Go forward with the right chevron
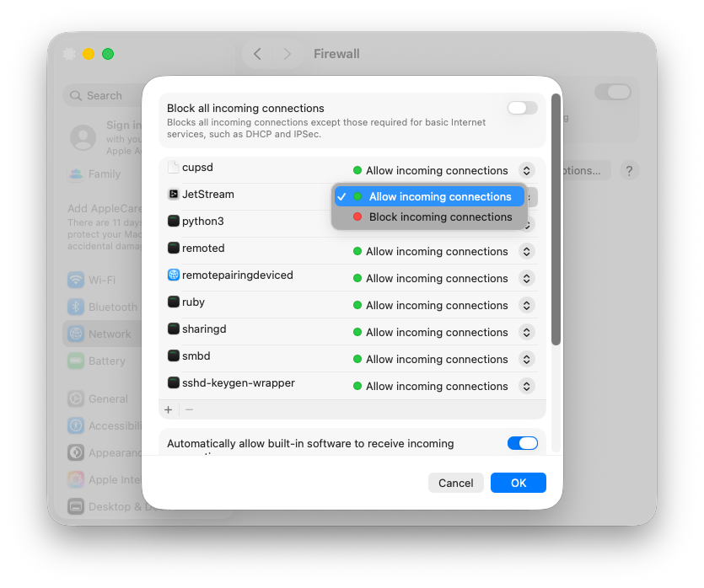This screenshot has height=588, width=704. [x=288, y=54]
